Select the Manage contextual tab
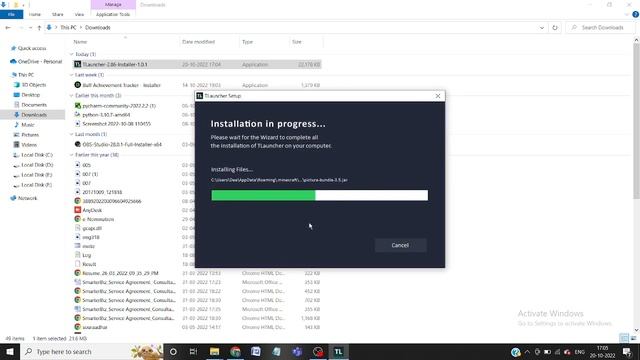The height and width of the screenshot is (360, 640). [113, 4]
